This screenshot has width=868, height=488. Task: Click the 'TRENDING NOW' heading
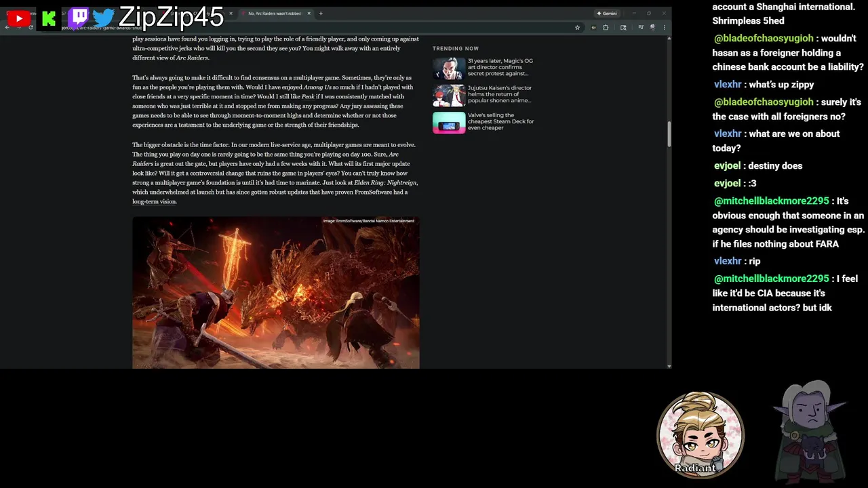(x=456, y=49)
